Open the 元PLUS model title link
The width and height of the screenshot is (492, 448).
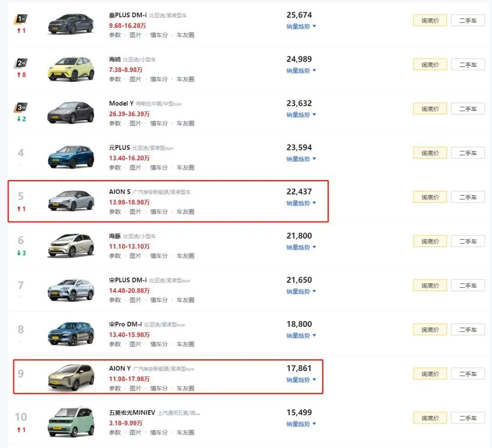click(119, 148)
